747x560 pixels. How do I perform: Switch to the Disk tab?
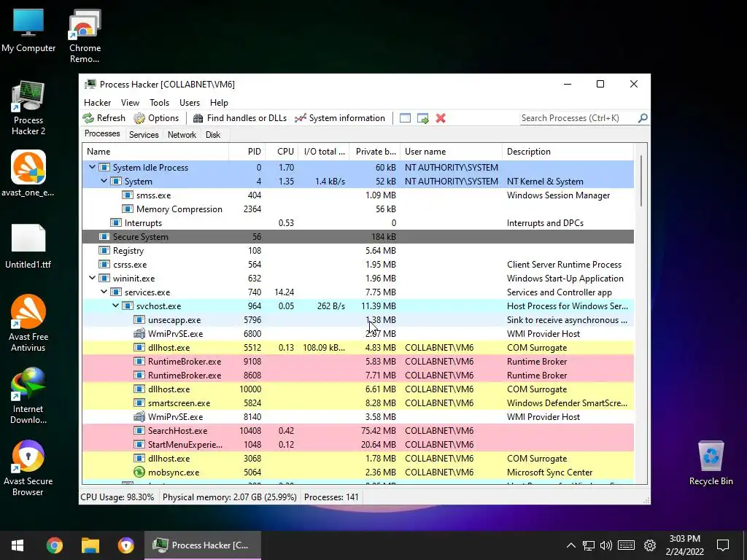213,135
